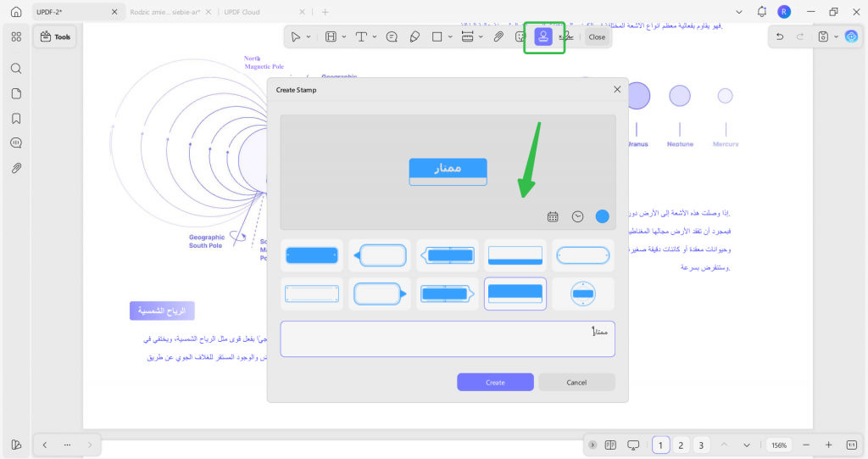Jump to page 3
Image resolution: width=868 pixels, height=459 pixels.
point(701,445)
